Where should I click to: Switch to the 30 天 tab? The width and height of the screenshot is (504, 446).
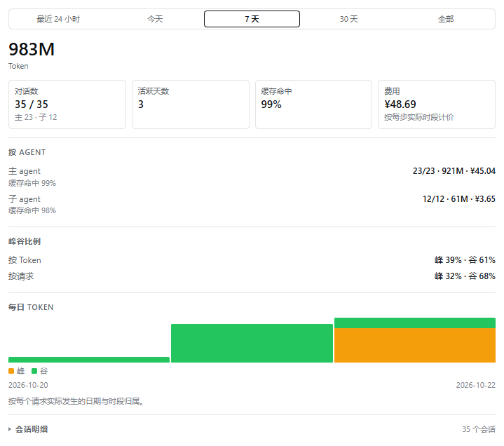pos(349,19)
